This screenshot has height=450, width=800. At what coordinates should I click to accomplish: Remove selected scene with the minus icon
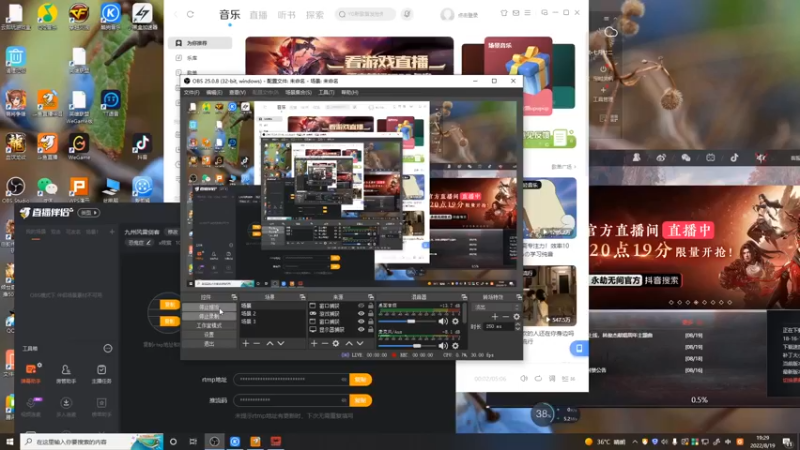(x=257, y=343)
